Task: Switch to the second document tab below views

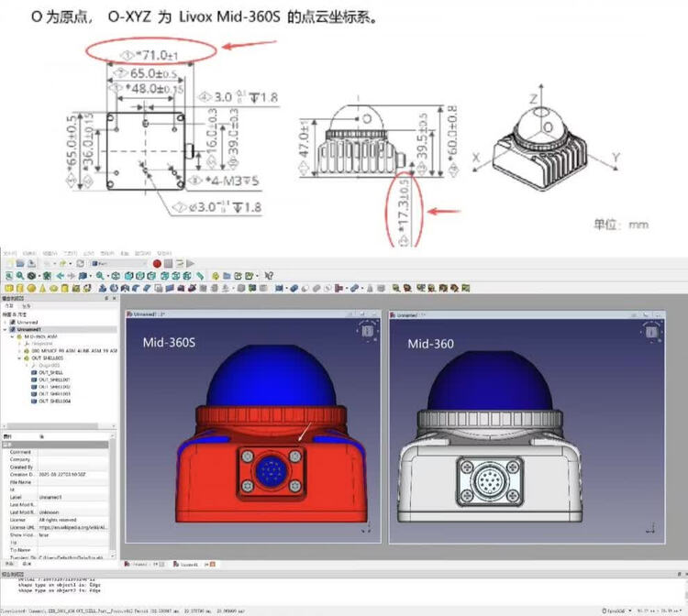Action: click(194, 565)
